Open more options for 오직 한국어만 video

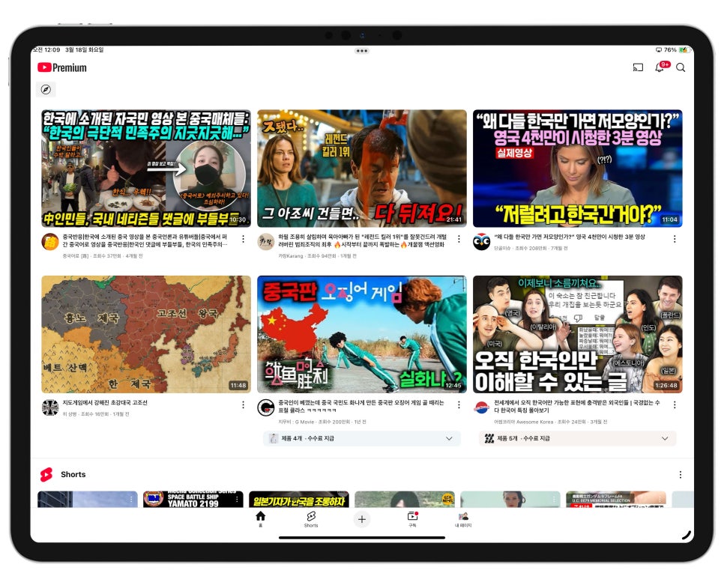tap(675, 404)
